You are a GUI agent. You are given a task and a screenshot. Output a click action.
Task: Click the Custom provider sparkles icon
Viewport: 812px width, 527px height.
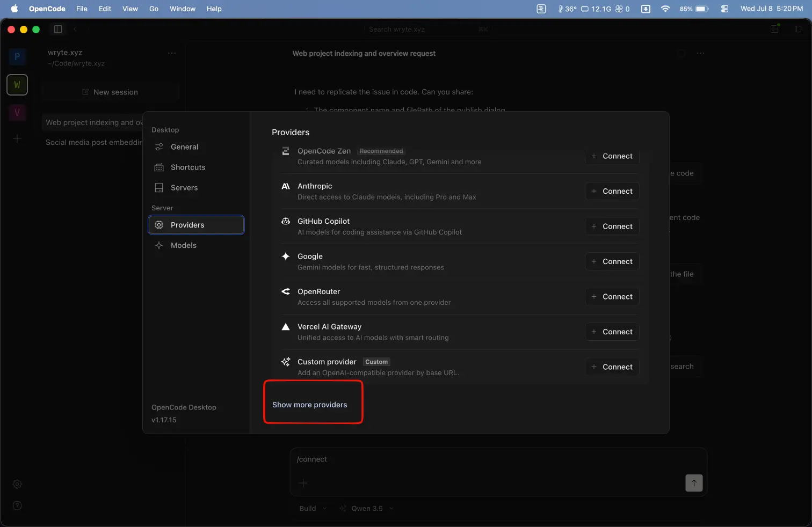click(x=286, y=362)
